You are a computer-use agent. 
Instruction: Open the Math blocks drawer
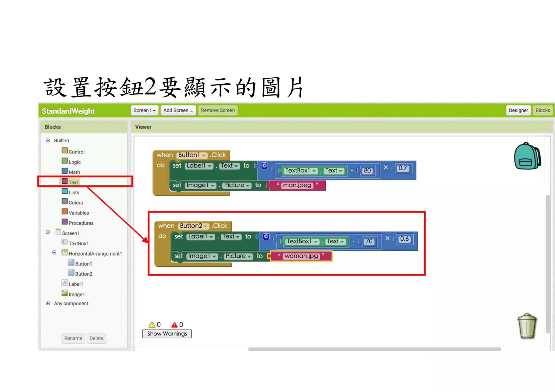74,172
